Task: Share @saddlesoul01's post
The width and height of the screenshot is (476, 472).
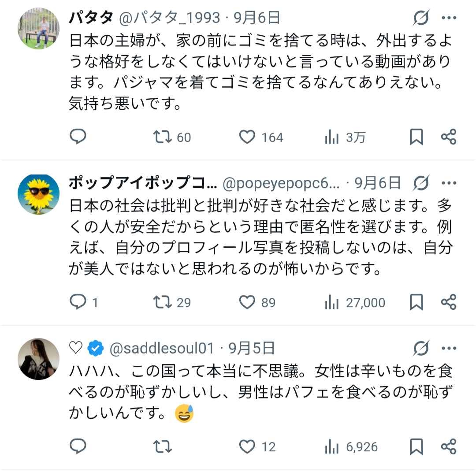Action: [x=449, y=446]
